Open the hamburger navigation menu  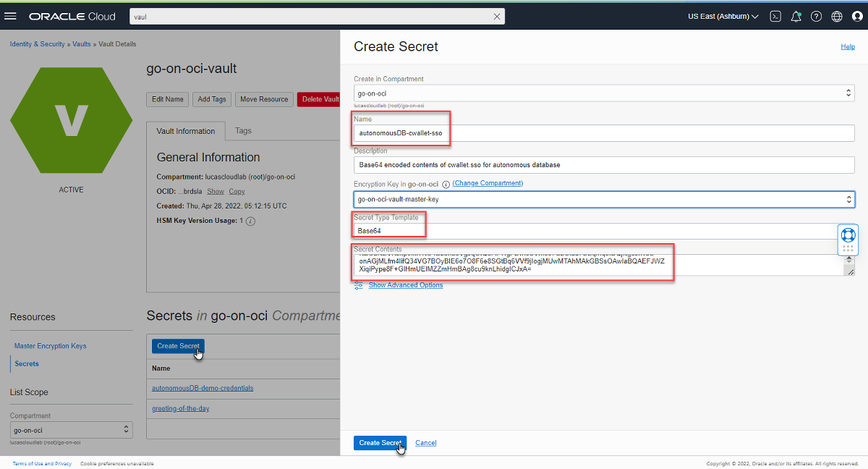click(x=11, y=16)
